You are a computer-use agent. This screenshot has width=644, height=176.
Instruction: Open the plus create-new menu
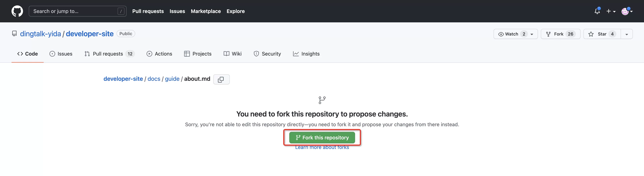(x=611, y=11)
